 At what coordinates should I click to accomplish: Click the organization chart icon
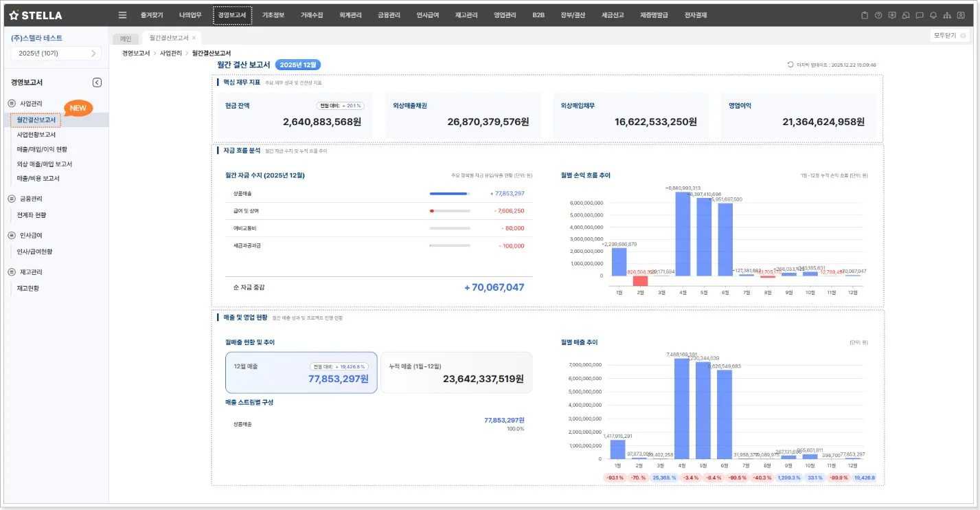[947, 15]
